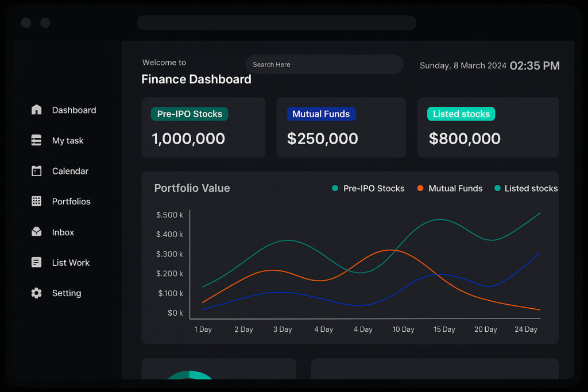The height and width of the screenshot is (392, 588).
Task: Click the Pre-IPO Stocks badge
Action: [189, 114]
